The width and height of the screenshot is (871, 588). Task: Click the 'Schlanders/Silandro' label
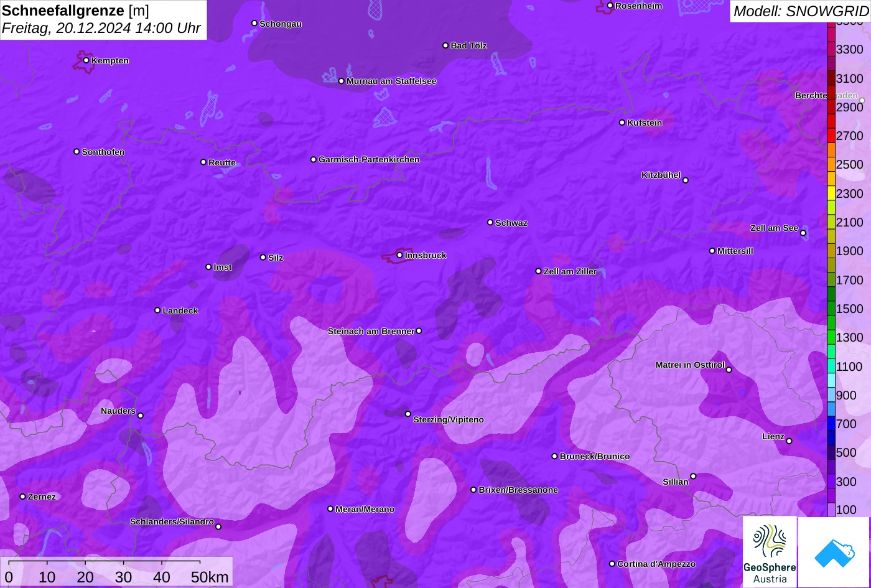(172, 521)
